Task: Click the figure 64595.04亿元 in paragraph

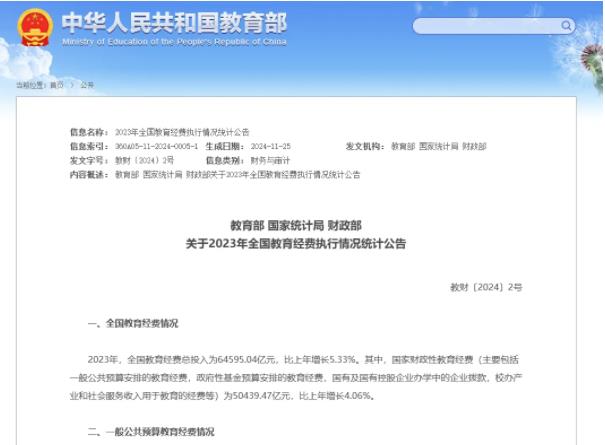Action: (x=247, y=360)
